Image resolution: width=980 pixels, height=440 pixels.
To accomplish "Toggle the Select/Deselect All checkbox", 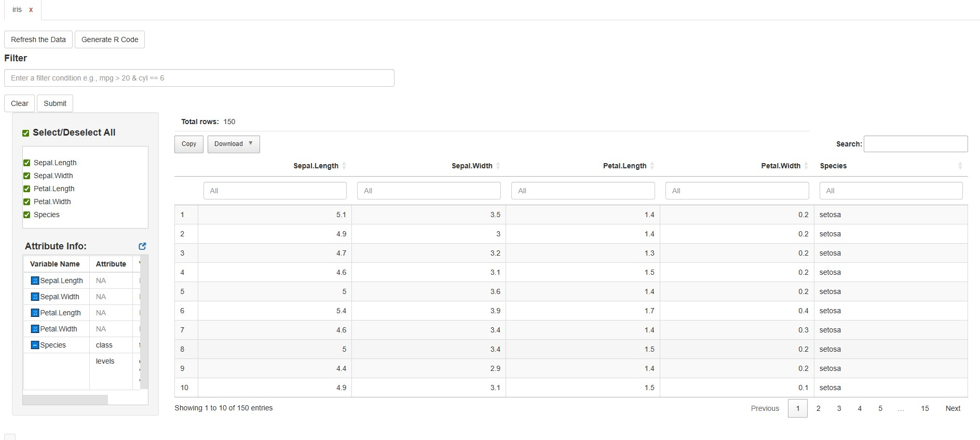I will [x=26, y=133].
